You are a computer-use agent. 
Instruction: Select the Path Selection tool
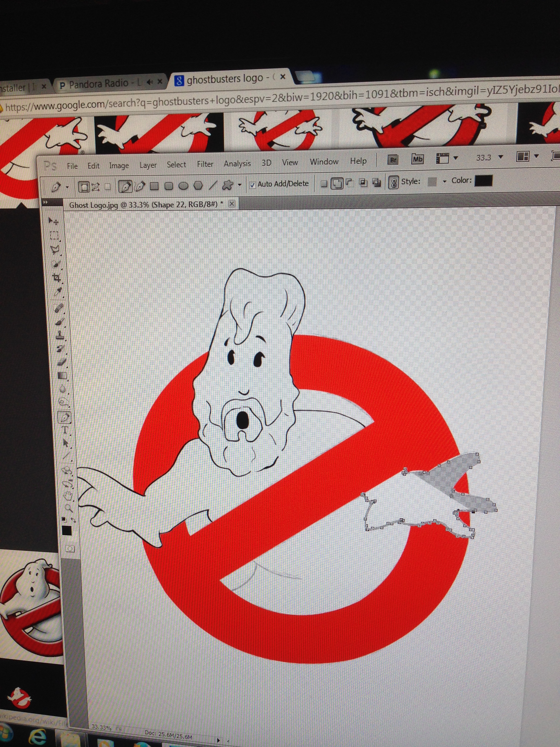pos(66,443)
